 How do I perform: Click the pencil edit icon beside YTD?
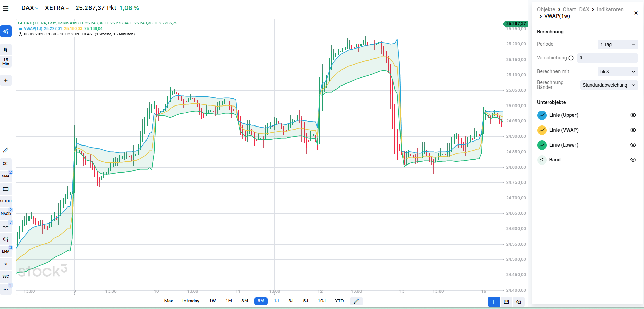[x=356, y=301]
